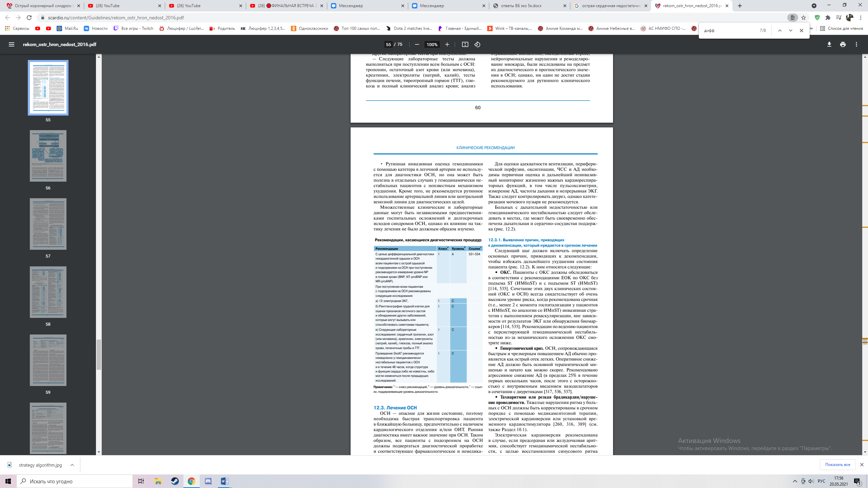Open Steam from taskbar

[175, 481]
